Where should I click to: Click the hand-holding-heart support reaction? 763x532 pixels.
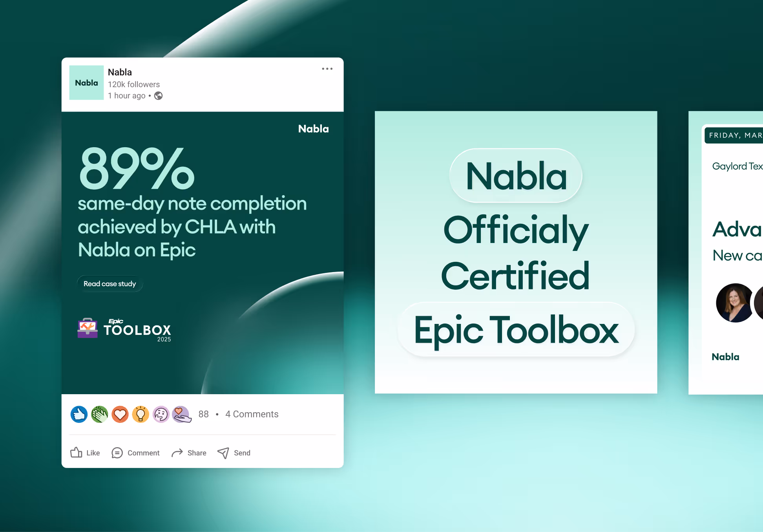coord(182,414)
